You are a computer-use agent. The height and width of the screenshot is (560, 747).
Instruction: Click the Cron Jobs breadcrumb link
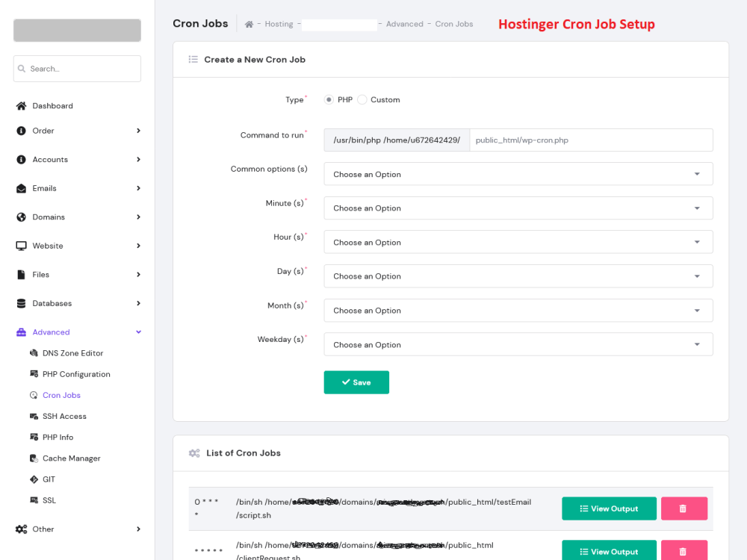point(454,24)
